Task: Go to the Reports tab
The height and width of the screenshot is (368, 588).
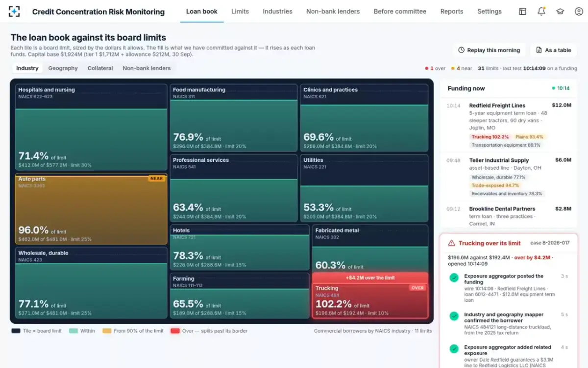Action: [452, 11]
